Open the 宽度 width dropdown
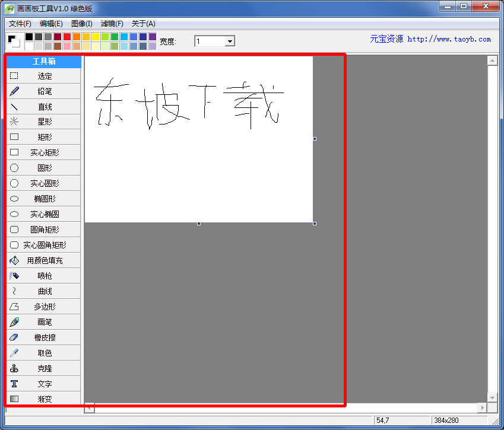Screen dimensions: 504x430 [x=230, y=41]
